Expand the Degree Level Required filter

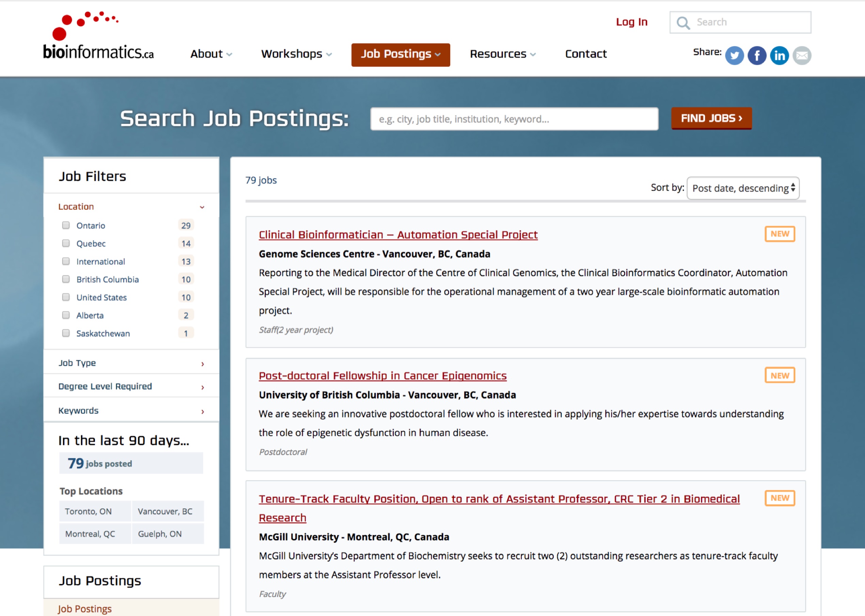tap(131, 387)
